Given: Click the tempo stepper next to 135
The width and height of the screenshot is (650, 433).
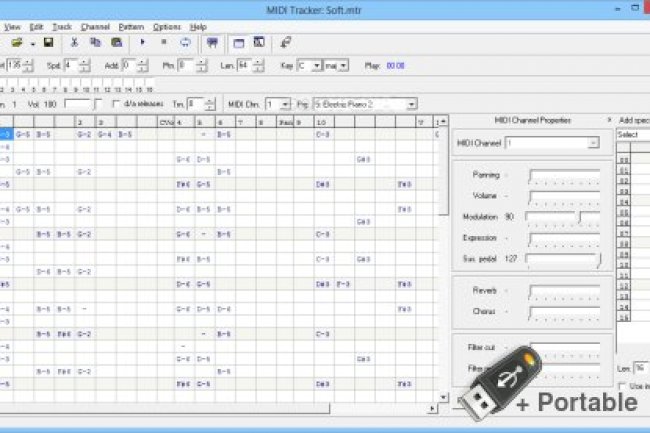Looking at the screenshot, I should point(28,65).
